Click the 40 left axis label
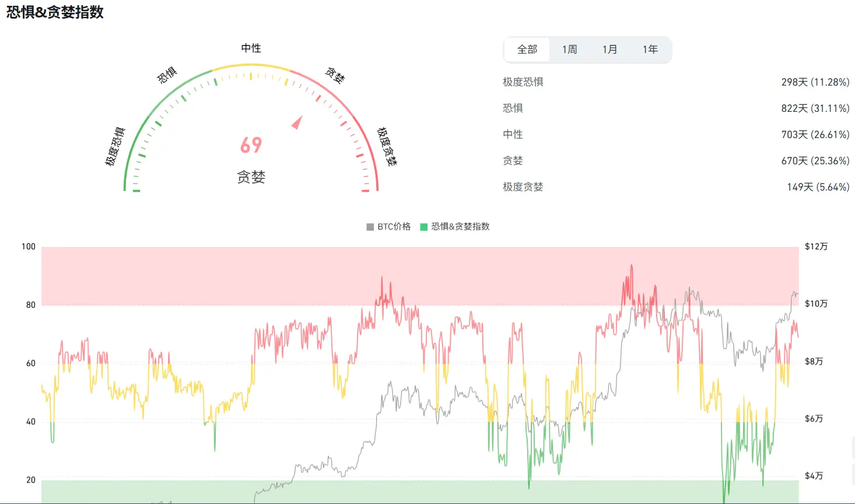855x504 pixels. (x=31, y=421)
